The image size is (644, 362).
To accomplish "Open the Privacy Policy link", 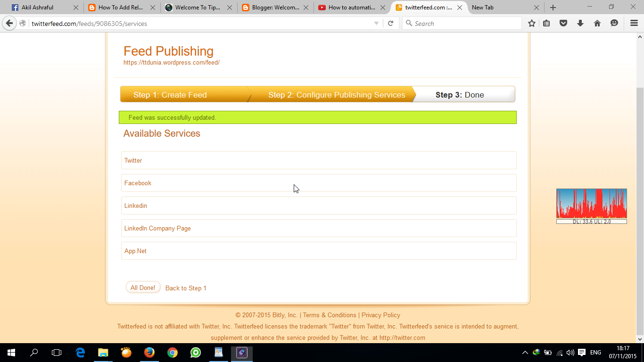I will [381, 315].
